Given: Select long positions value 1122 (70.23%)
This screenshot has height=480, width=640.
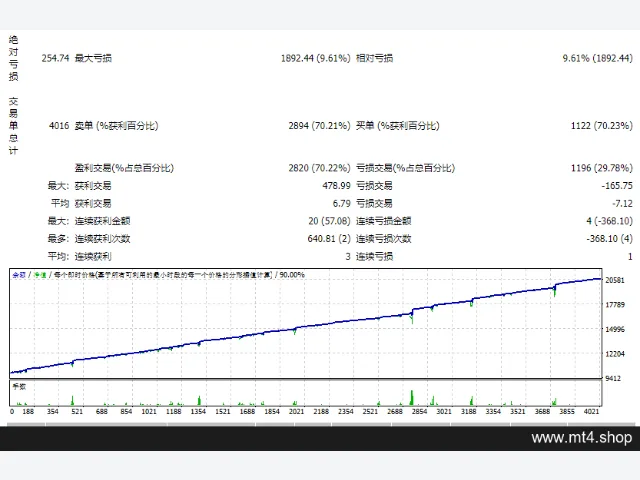Looking at the screenshot, I should 602,126.
